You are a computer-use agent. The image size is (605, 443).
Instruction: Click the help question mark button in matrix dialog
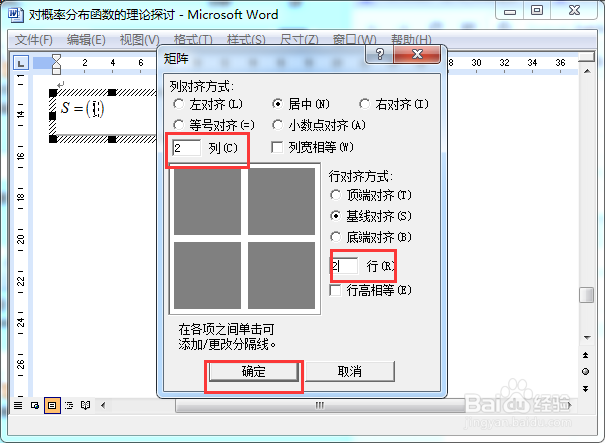(x=379, y=54)
